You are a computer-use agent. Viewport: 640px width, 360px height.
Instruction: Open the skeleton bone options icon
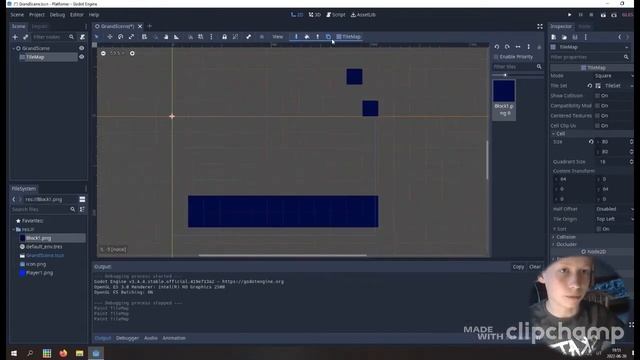(x=249, y=37)
